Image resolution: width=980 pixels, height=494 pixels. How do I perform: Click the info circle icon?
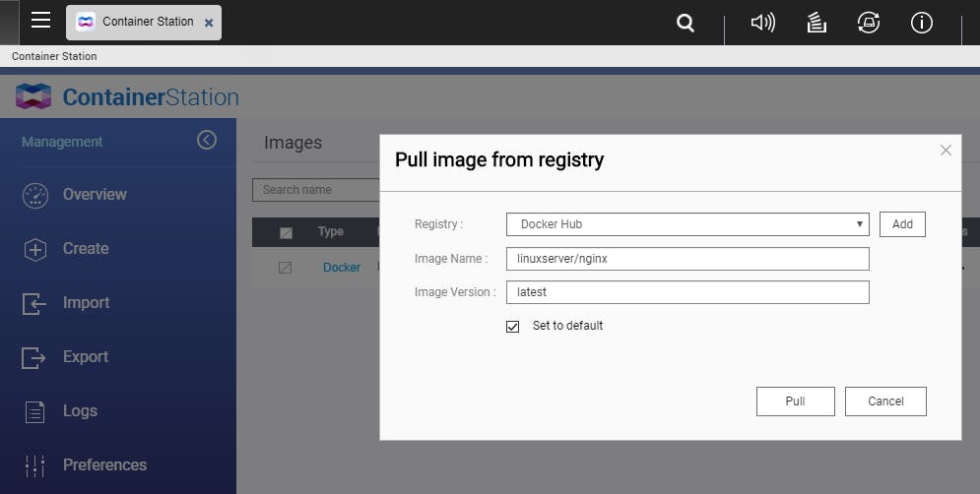coord(921,23)
